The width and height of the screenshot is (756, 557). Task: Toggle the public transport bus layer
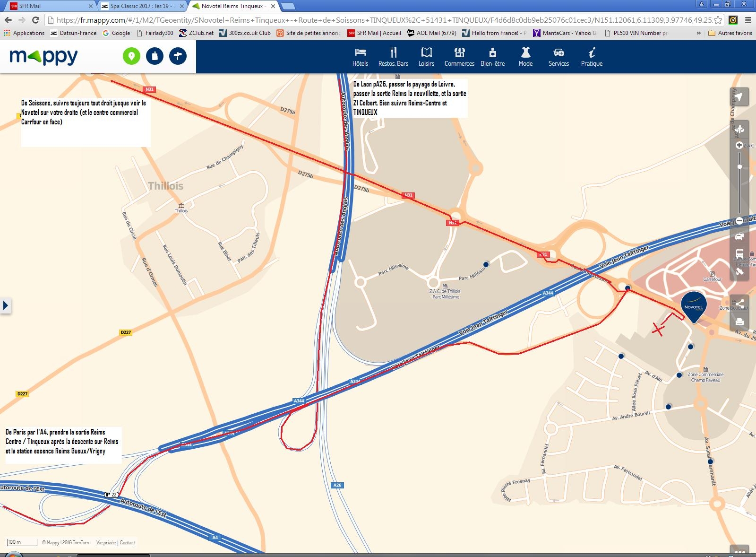739,254
